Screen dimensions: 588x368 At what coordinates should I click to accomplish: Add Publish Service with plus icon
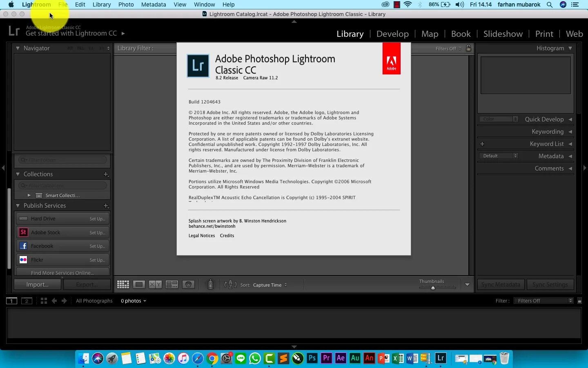(106, 206)
